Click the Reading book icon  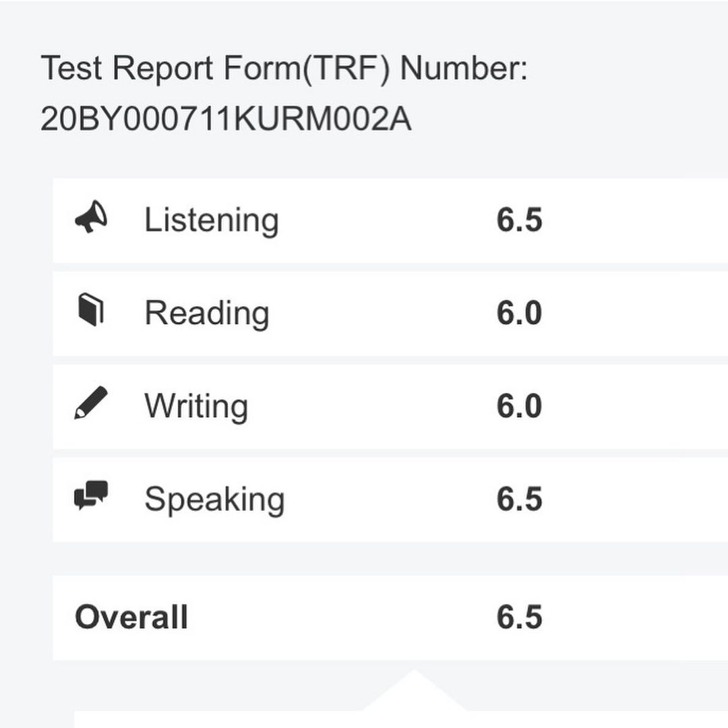(x=91, y=309)
